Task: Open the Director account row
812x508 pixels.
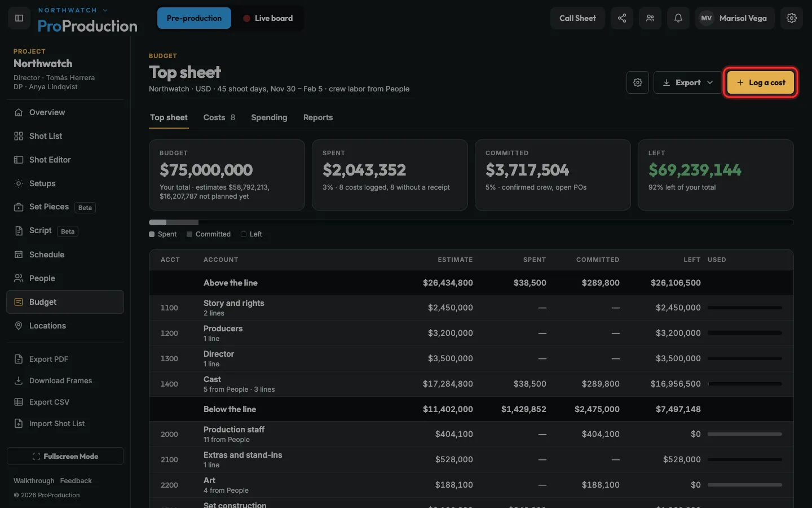Action: 471,358
